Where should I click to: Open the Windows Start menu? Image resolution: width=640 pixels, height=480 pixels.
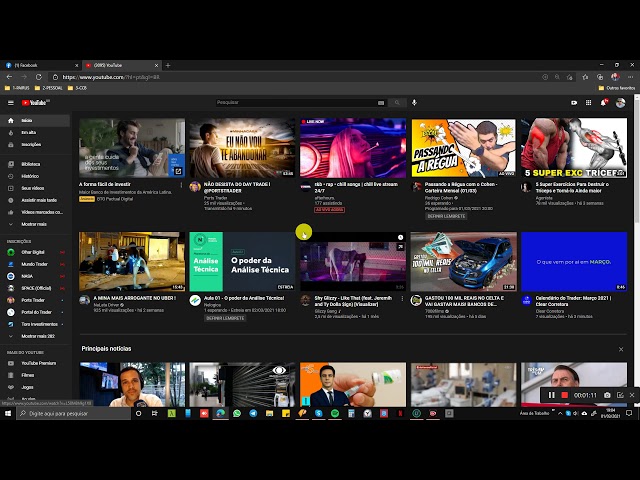tap(8, 413)
